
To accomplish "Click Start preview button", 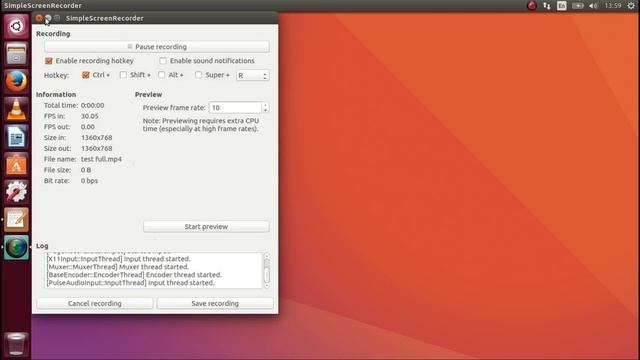I will 206,227.
